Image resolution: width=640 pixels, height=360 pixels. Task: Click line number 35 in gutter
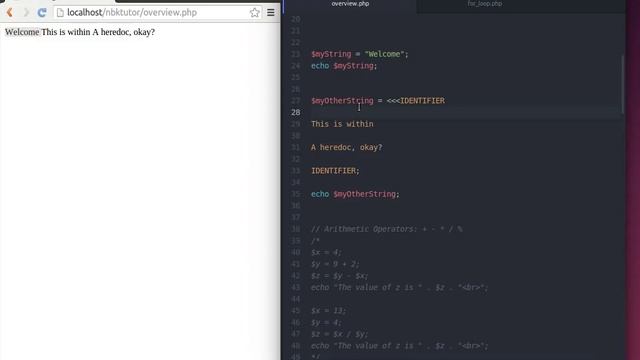pyautogui.click(x=296, y=194)
